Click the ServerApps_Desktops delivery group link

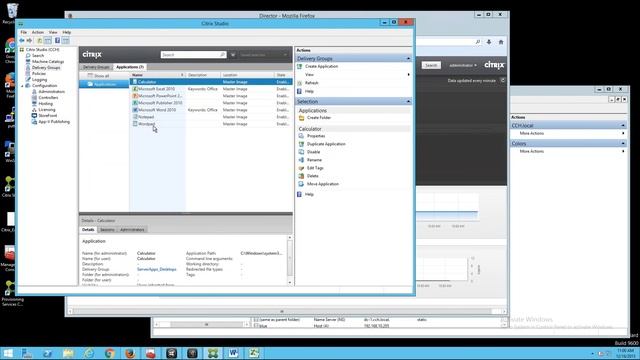[x=156, y=269]
